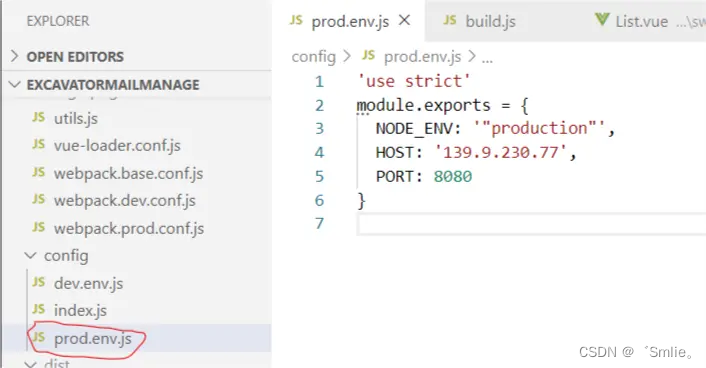706x368 pixels.
Task: Click line number 1 in the gutter
Action: [x=319, y=82]
